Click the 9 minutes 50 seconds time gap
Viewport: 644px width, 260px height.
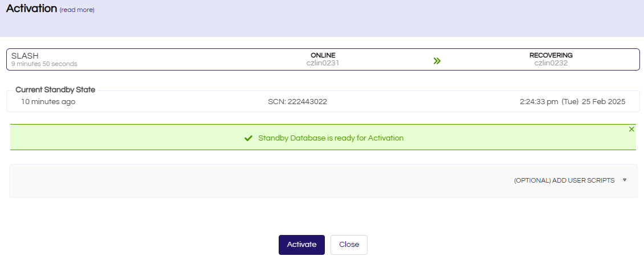coord(44,64)
